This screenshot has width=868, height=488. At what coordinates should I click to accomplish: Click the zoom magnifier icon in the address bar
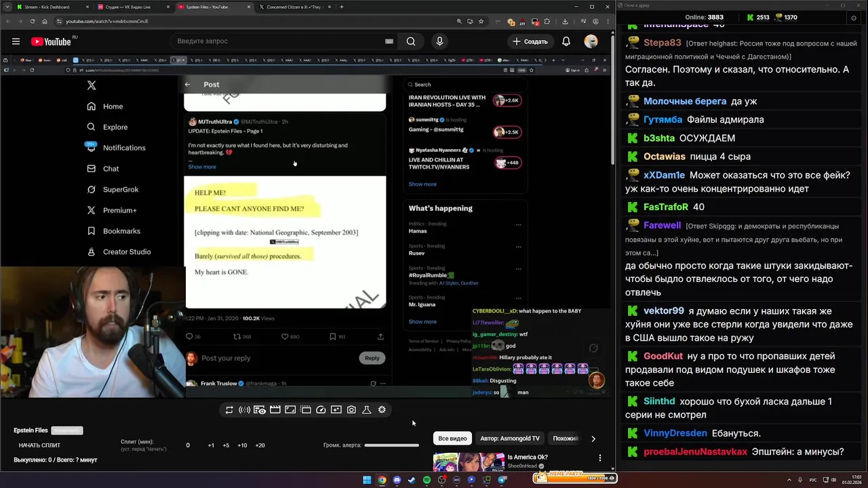pyautogui.click(x=460, y=21)
